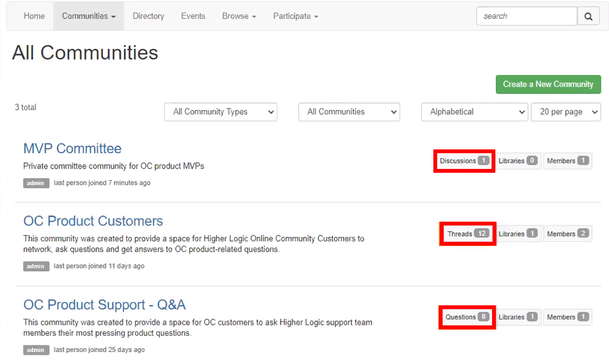Click the '3 total' count text
Viewport: 609px width, 364px height.
coord(26,107)
